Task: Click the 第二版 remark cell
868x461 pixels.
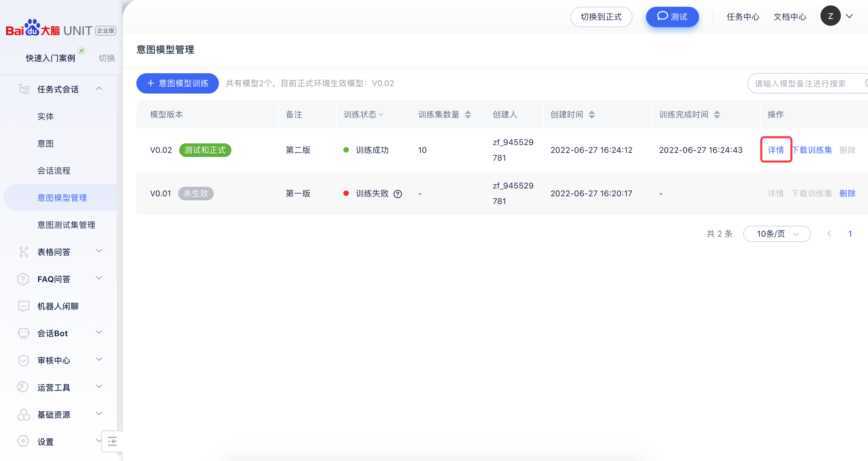Action: 298,150
